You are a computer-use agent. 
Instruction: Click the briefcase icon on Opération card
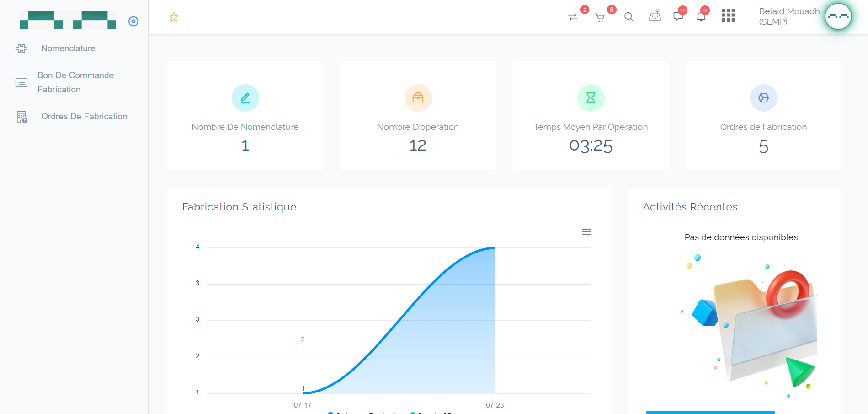click(418, 98)
